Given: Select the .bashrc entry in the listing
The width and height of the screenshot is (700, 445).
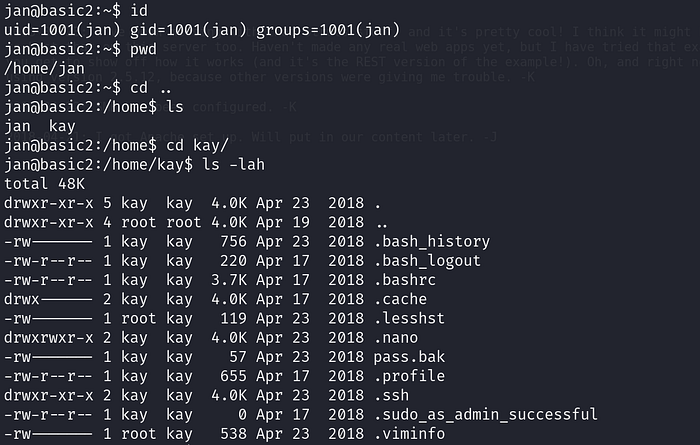Looking at the screenshot, I should click(409, 280).
